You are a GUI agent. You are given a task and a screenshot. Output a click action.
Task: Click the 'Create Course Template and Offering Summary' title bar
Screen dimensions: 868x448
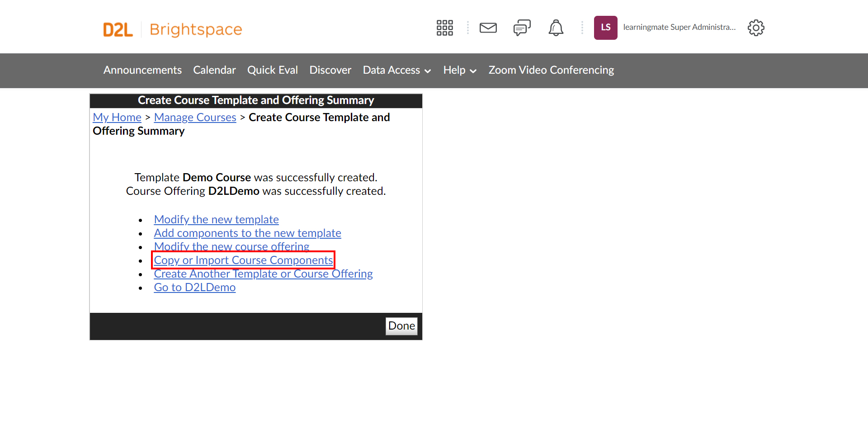coord(256,100)
